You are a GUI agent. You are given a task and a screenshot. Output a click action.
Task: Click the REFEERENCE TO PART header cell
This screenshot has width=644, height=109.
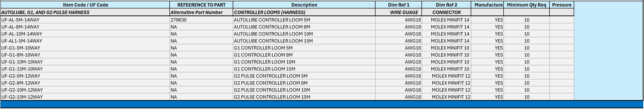(x=201, y=5)
